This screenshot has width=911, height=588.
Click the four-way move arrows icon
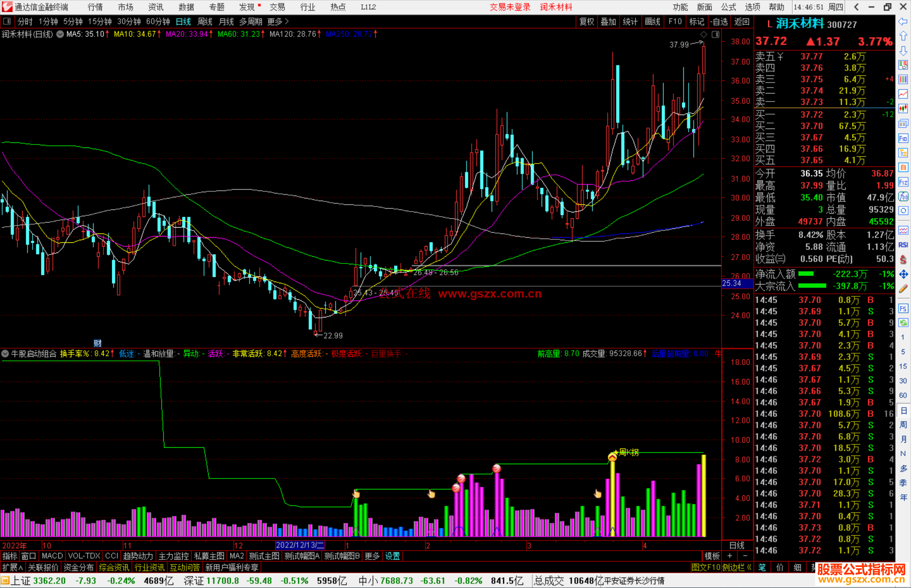pos(903,274)
